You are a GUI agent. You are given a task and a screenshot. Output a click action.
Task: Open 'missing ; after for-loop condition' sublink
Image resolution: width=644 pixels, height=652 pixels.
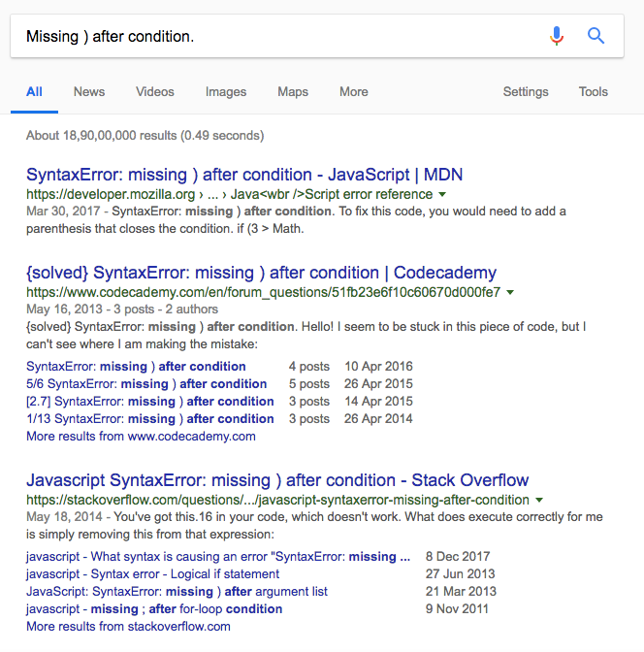click(x=154, y=609)
